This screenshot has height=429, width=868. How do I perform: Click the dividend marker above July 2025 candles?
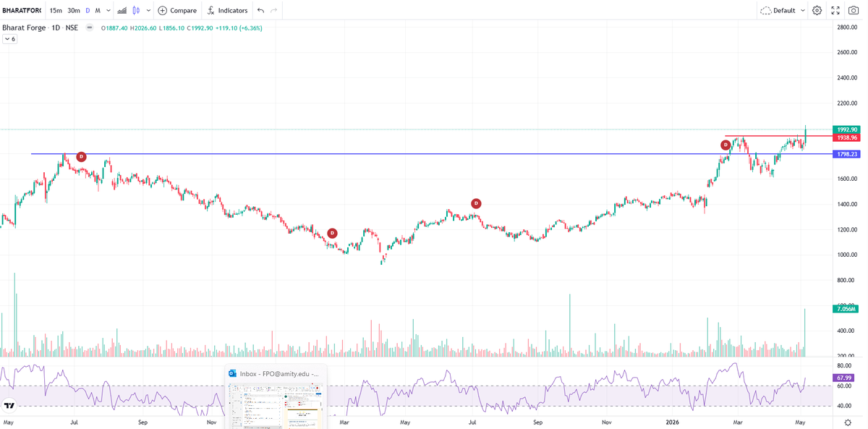tap(476, 203)
